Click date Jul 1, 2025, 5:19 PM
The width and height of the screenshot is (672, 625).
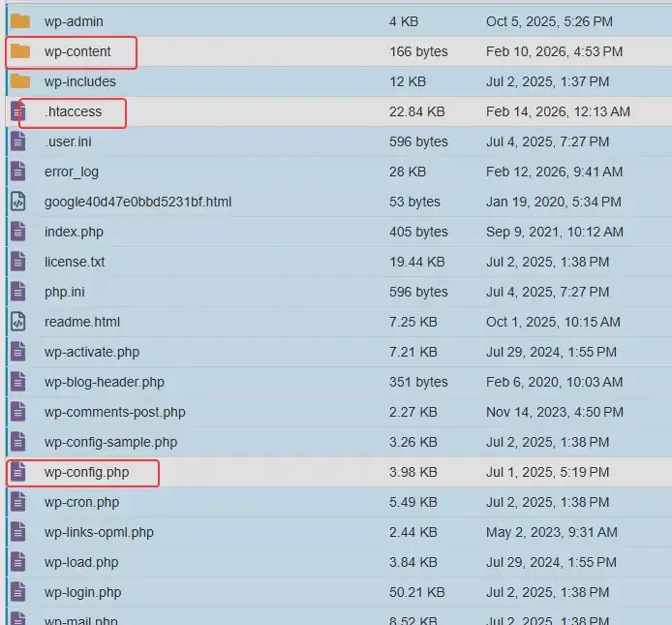pos(548,472)
